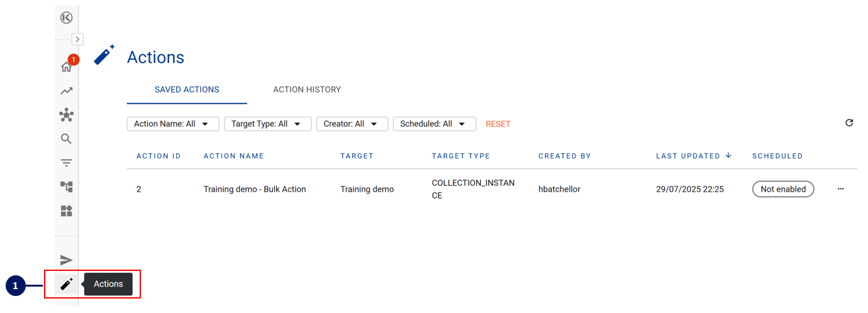Open the widgets dashboard icon in sidebar

[x=66, y=211]
